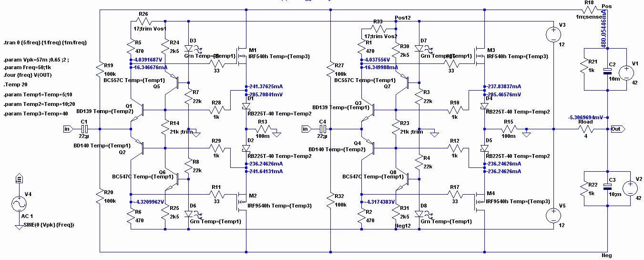Select the V4 sine voltage source symbol
Image resolution: width=644 pixels, height=260 pixels.
pyautogui.click(x=19, y=204)
